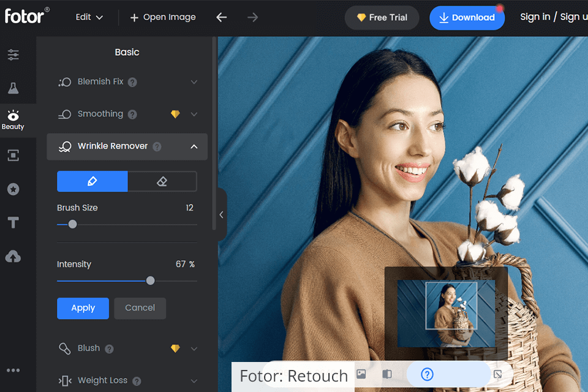Image resolution: width=588 pixels, height=392 pixels.
Task: Open the Edit dropdown menu
Action: point(89,17)
